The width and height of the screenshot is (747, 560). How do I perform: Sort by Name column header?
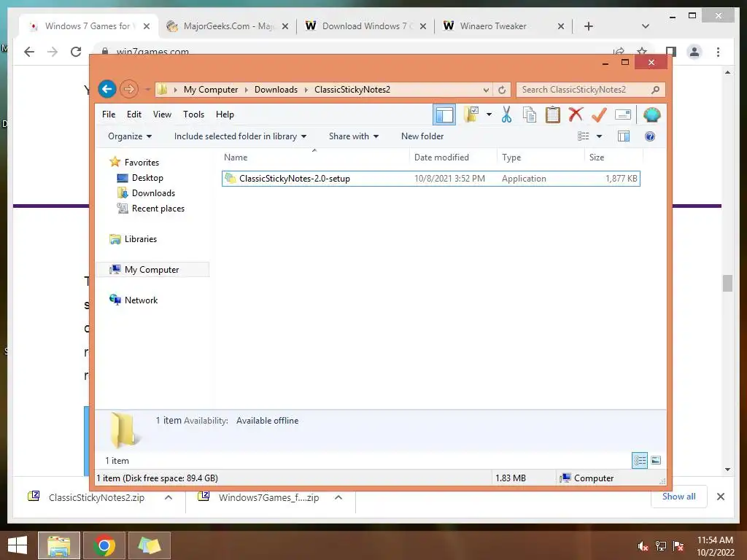[314, 157]
